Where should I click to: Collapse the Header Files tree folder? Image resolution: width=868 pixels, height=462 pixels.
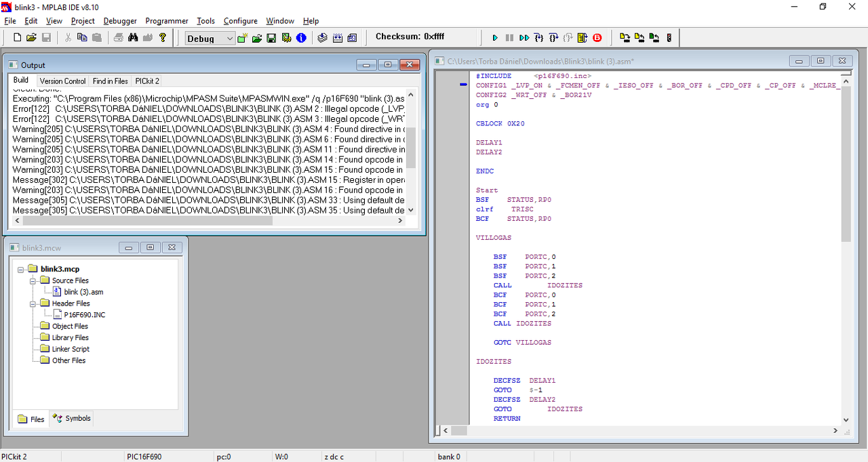[x=32, y=303]
